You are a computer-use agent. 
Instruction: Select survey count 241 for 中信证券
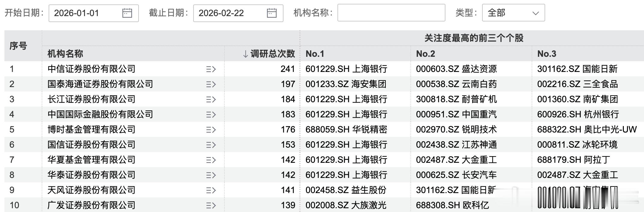[x=288, y=69]
